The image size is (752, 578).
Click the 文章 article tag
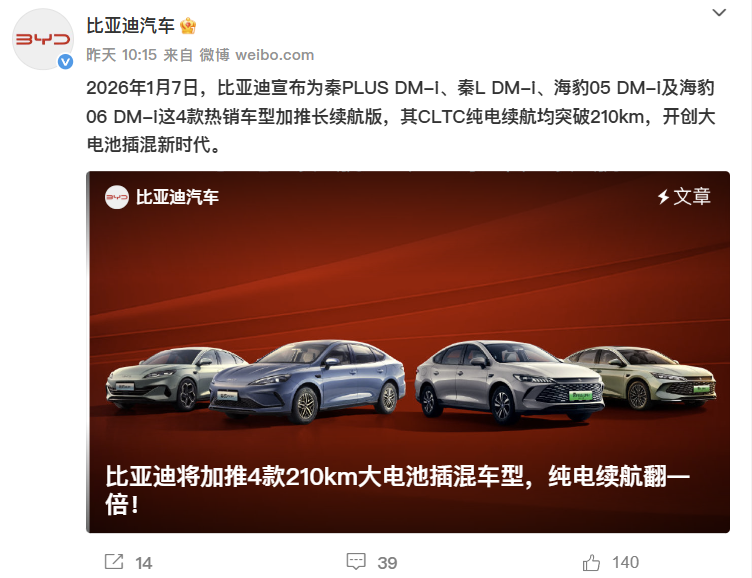pyautogui.click(x=692, y=197)
